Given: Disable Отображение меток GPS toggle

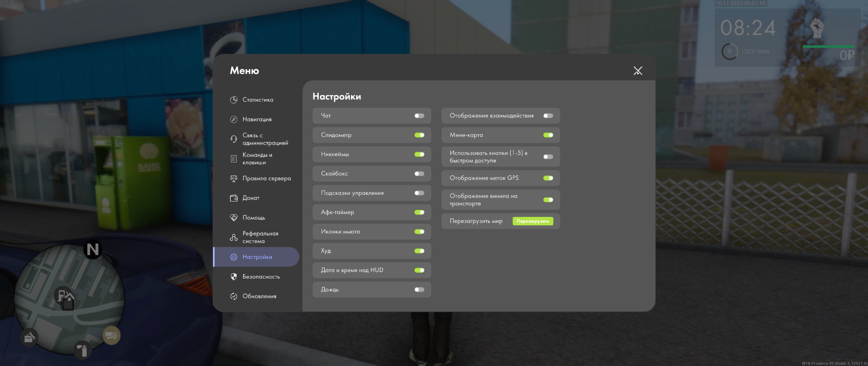Looking at the screenshot, I should [548, 178].
